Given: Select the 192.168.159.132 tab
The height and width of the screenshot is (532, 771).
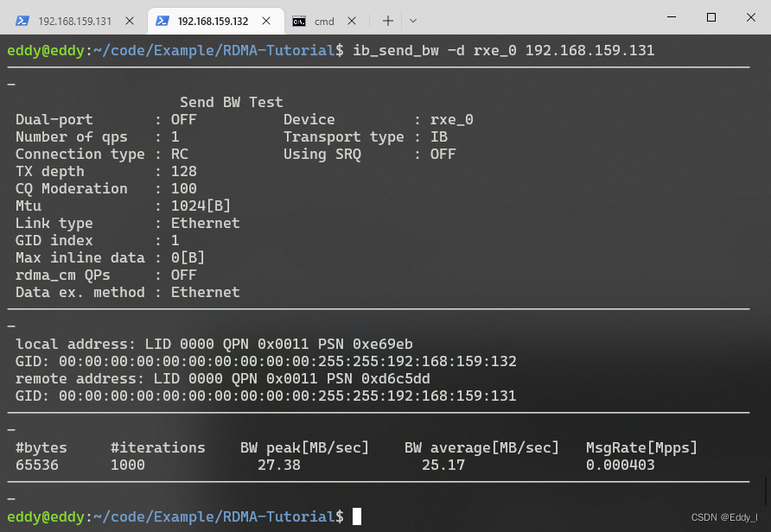Looking at the screenshot, I should tap(215, 21).
